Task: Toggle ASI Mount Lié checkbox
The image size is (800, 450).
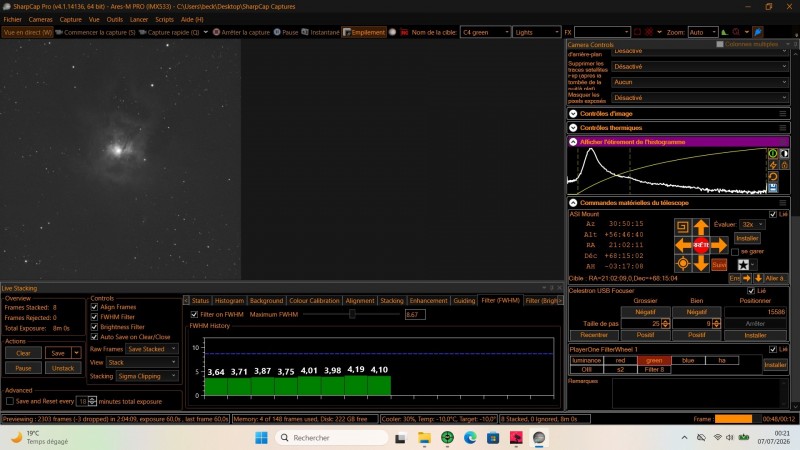Action: [x=772, y=214]
